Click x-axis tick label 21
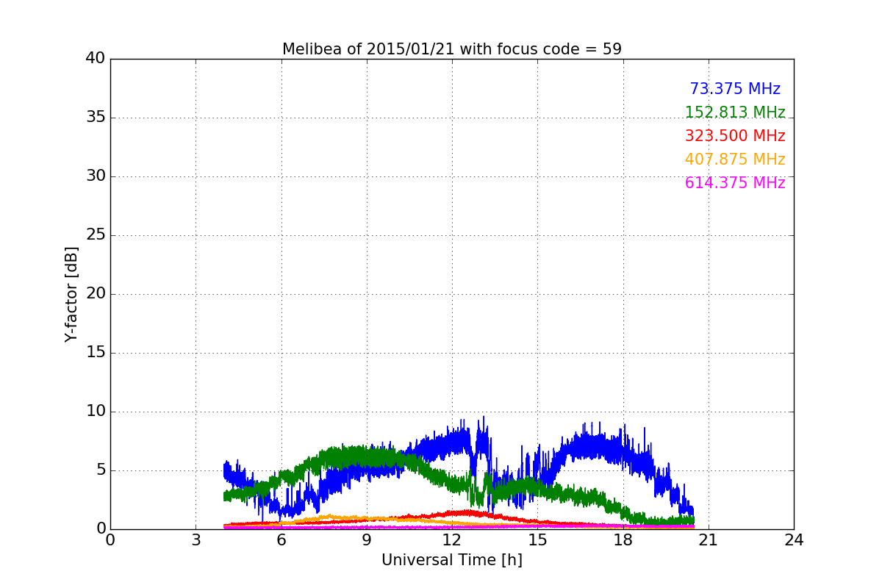The height and width of the screenshot is (588, 882). (709, 539)
